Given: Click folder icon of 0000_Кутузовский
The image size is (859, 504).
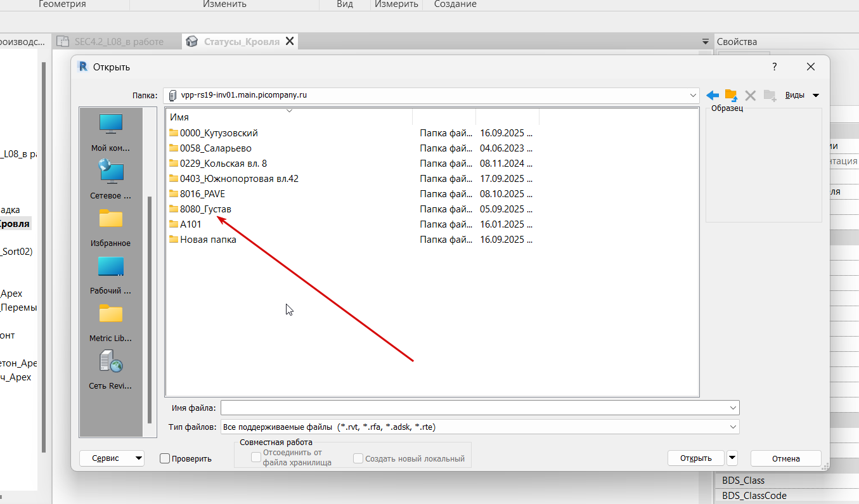Looking at the screenshot, I should tap(174, 133).
